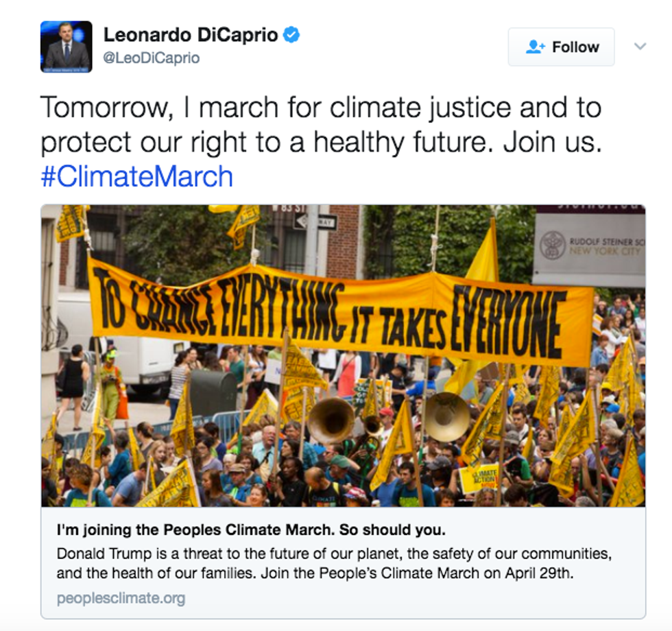The height and width of the screenshot is (631, 672).
Task: Open Leonardo DiCaprio's profile avatar
Action: point(67,47)
